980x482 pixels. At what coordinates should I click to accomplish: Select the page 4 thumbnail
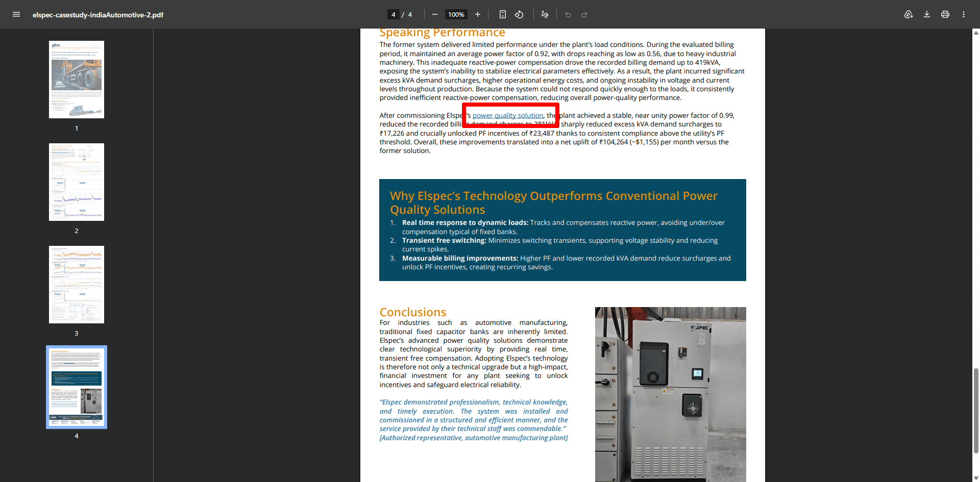point(77,387)
